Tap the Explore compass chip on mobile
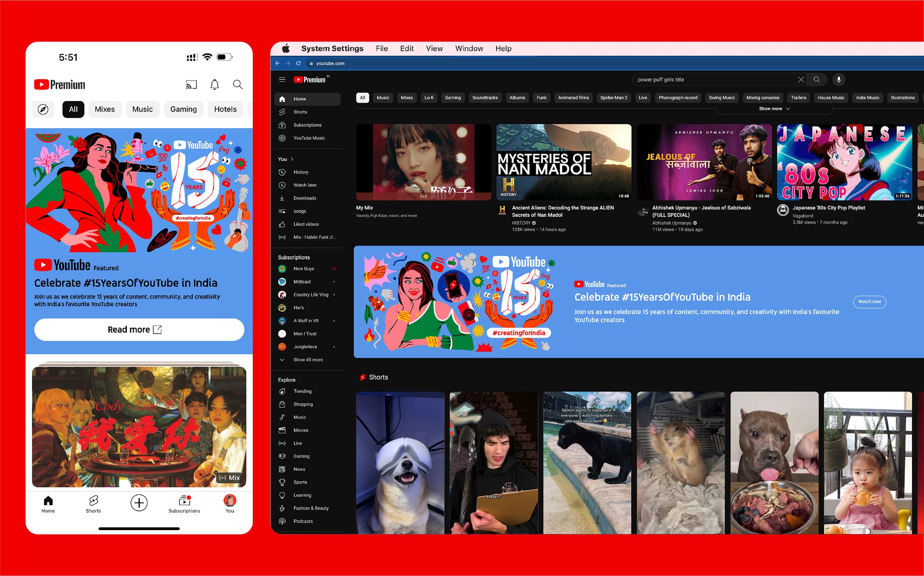The height and width of the screenshot is (576, 924). coord(43,109)
